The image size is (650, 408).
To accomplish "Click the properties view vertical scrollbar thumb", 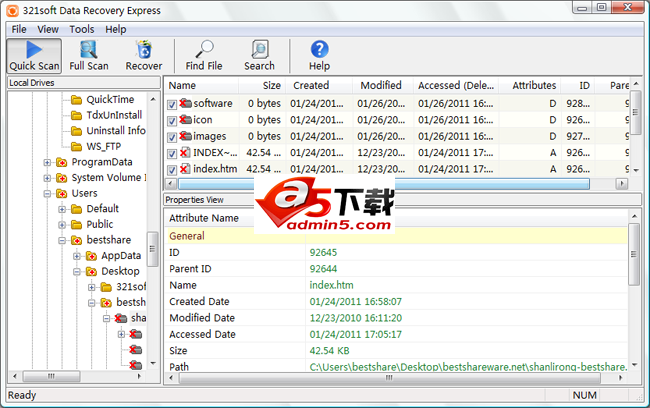I will click(x=634, y=254).
